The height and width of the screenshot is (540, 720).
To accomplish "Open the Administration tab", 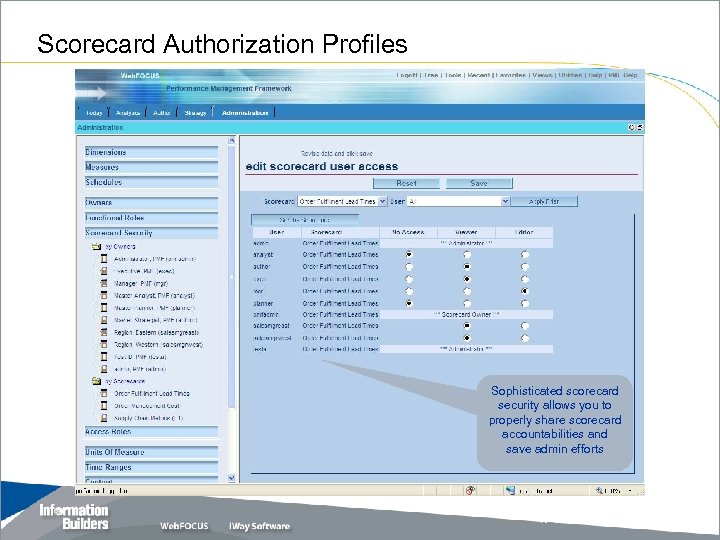I will pos(245,112).
